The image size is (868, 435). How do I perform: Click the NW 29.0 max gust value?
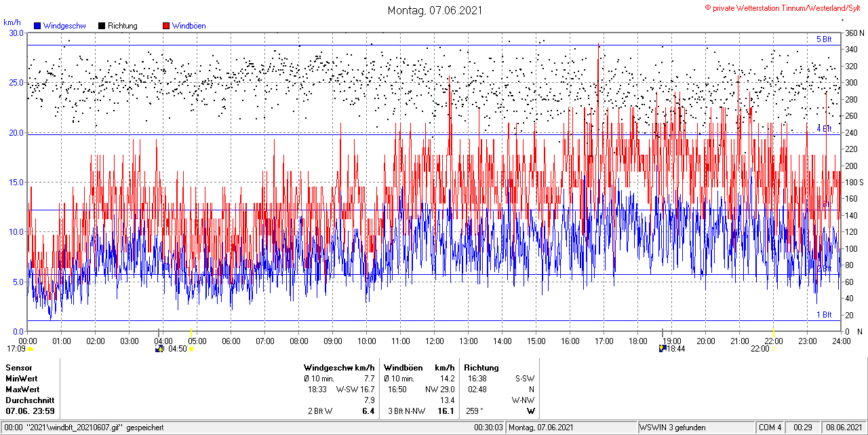[x=440, y=390]
